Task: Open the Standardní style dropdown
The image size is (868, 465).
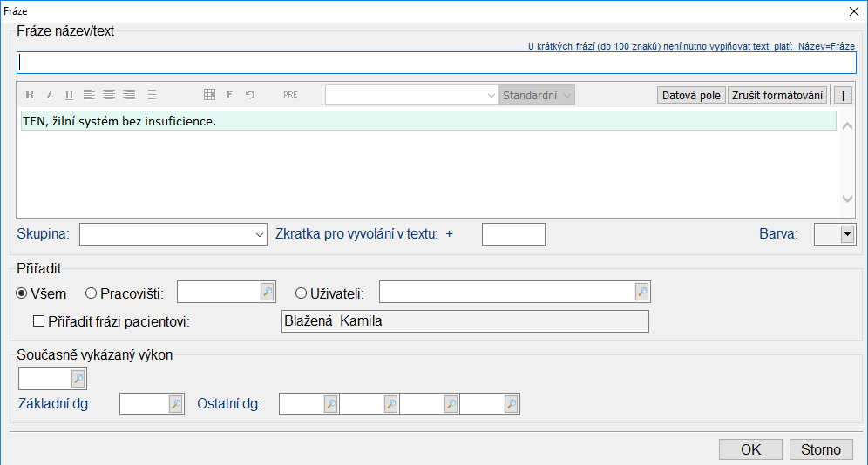Action: point(537,96)
